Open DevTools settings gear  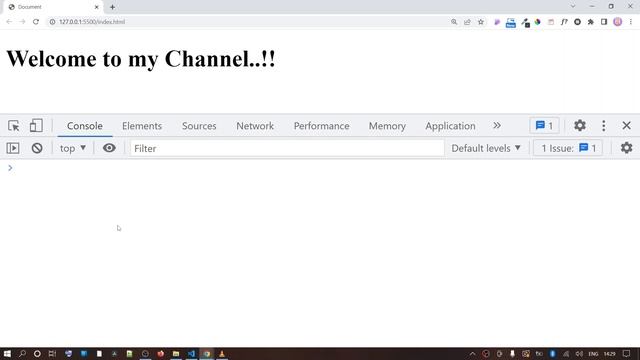pos(580,125)
